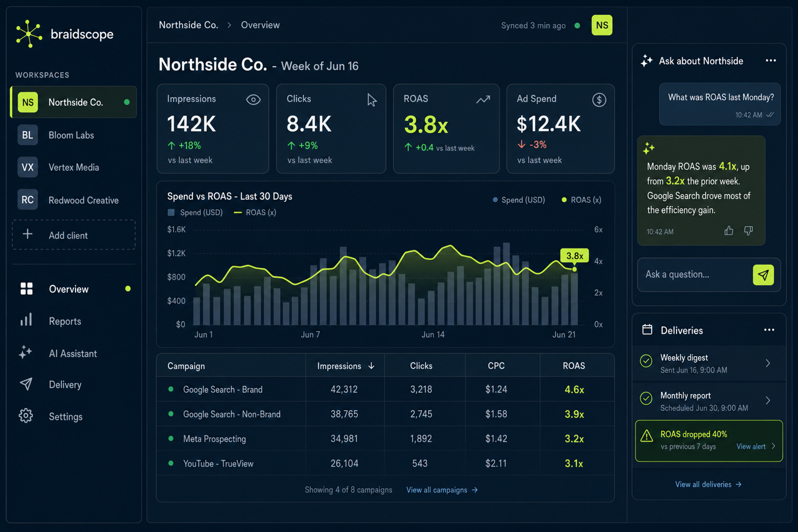Click the What was ROAS last Monday message
The height and width of the screenshot is (532, 798).
point(720,104)
